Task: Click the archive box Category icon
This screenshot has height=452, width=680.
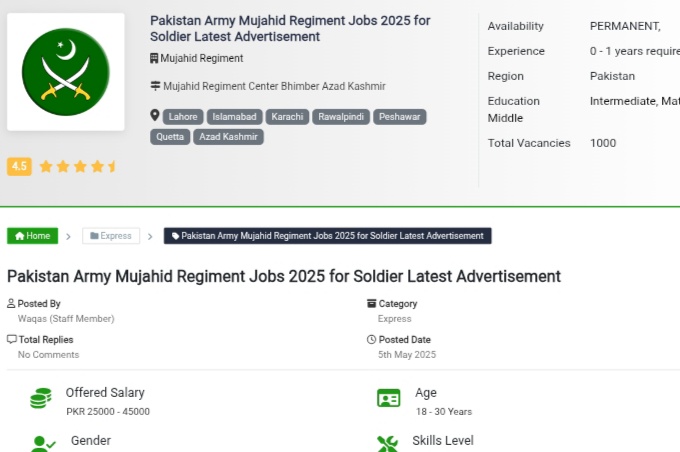Action: (x=372, y=303)
